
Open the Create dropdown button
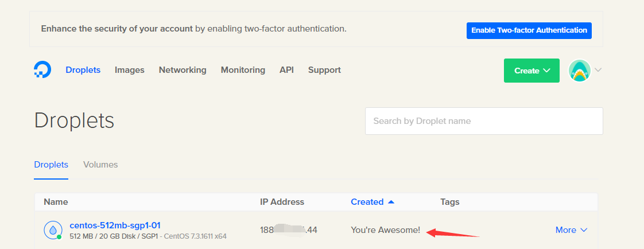532,71
